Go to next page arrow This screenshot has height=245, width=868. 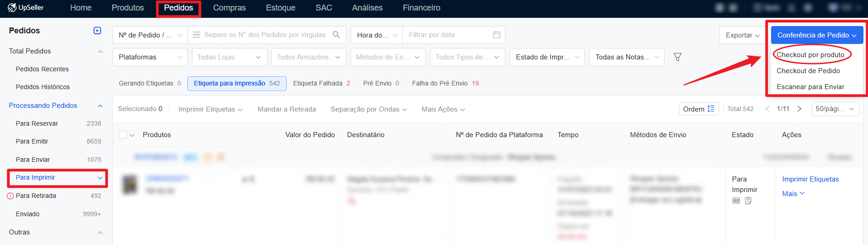pyautogui.click(x=799, y=109)
